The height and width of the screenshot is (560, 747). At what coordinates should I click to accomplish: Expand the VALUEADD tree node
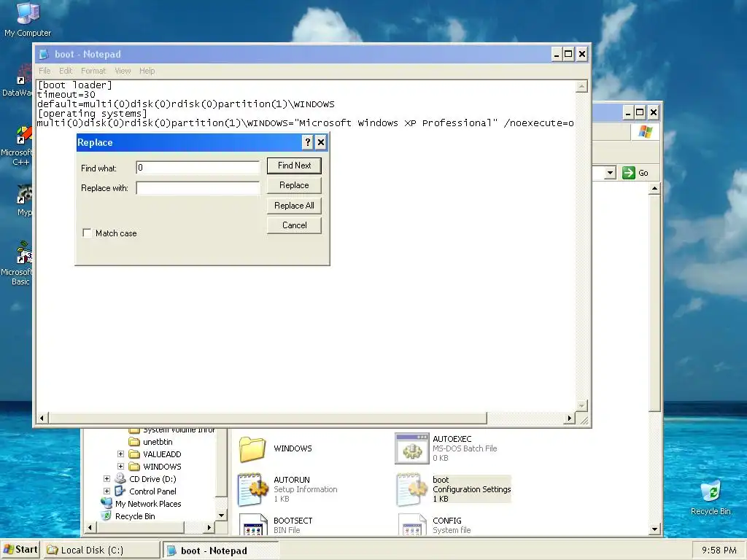(x=120, y=454)
